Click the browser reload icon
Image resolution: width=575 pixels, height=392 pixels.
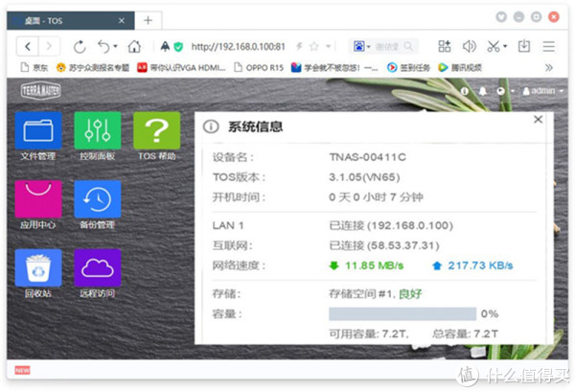[79, 46]
